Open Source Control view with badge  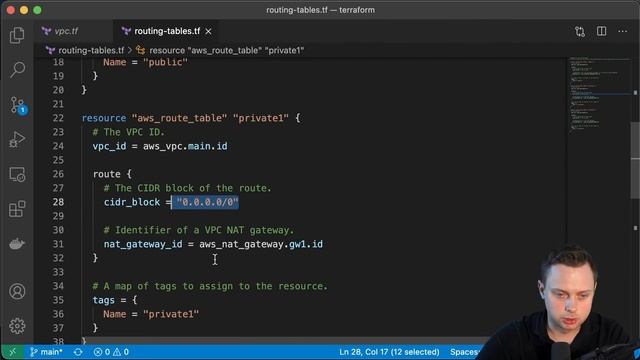tap(18, 105)
